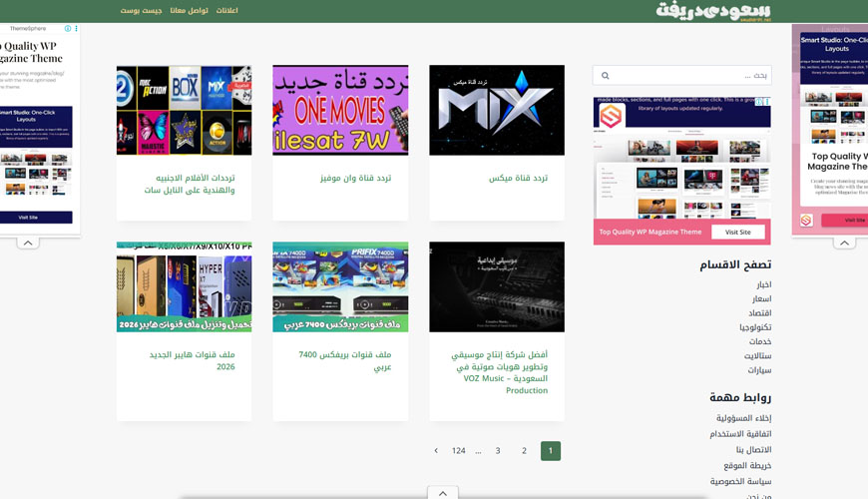Collapse the right side ad with chevron
This screenshot has height=499, width=868.
(x=844, y=243)
